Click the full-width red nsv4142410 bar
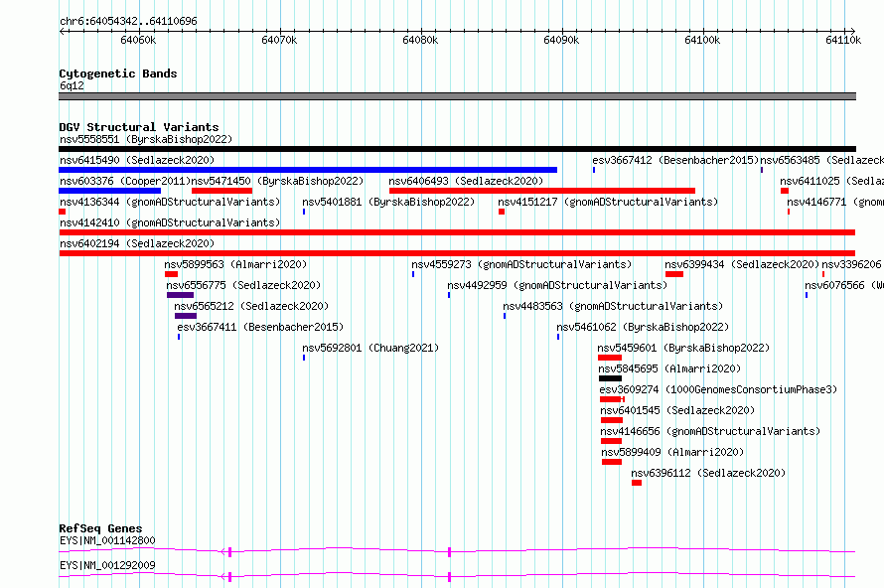 [x=457, y=232]
